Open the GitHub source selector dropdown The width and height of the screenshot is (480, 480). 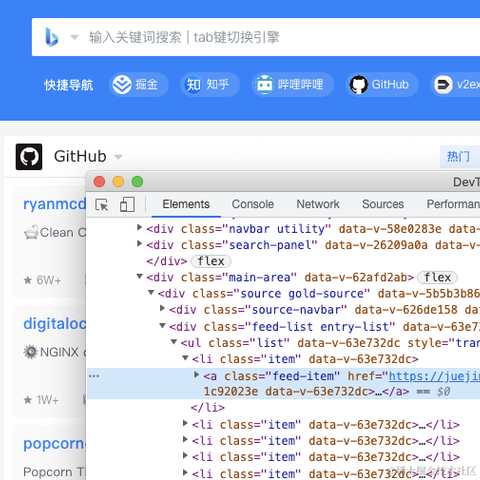[x=118, y=157]
